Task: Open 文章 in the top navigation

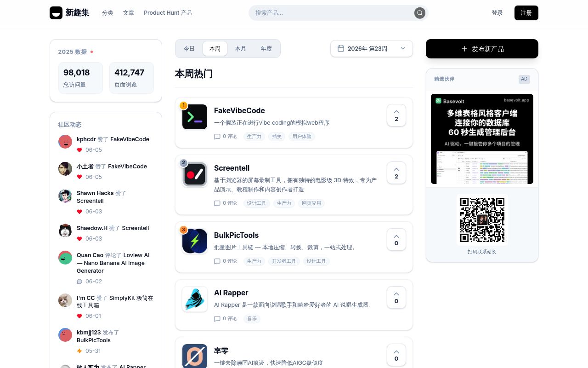Action: coord(129,13)
